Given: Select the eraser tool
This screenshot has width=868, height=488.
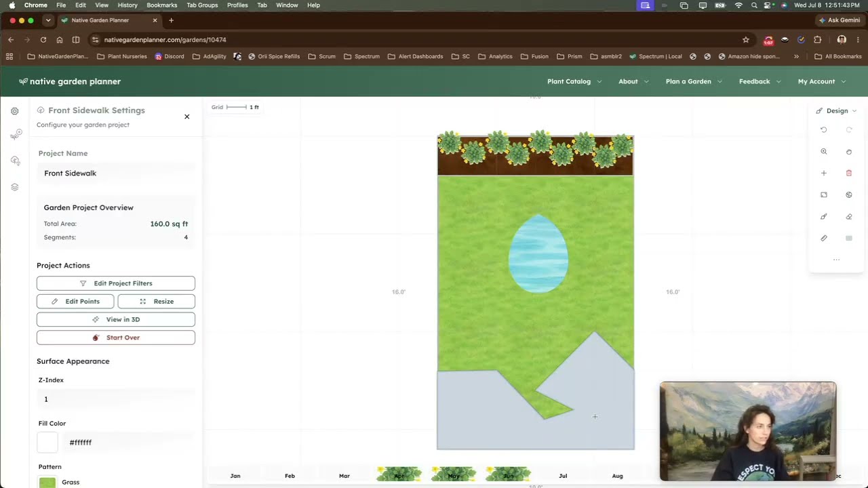Looking at the screenshot, I should click(849, 217).
